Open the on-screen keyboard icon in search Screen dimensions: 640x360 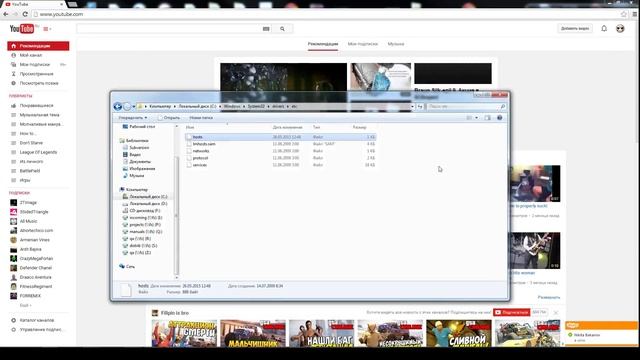click(x=266, y=29)
